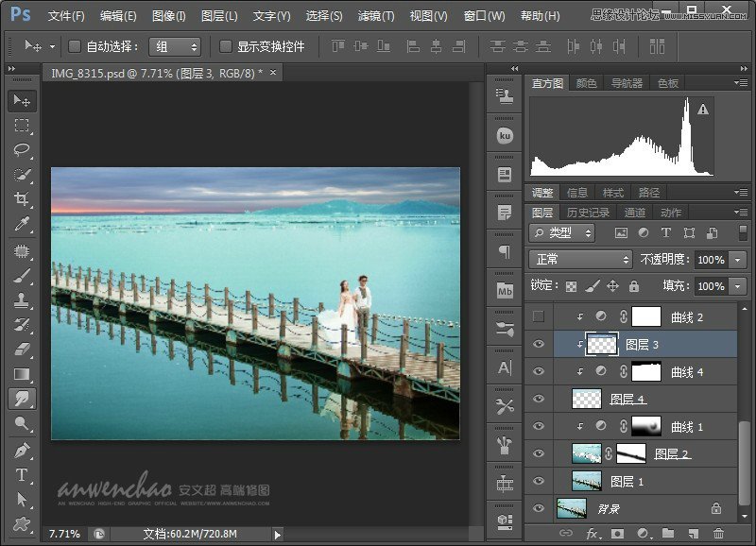The width and height of the screenshot is (756, 546).
Task: Open the 正常 blend mode dropdown
Action: click(580, 260)
